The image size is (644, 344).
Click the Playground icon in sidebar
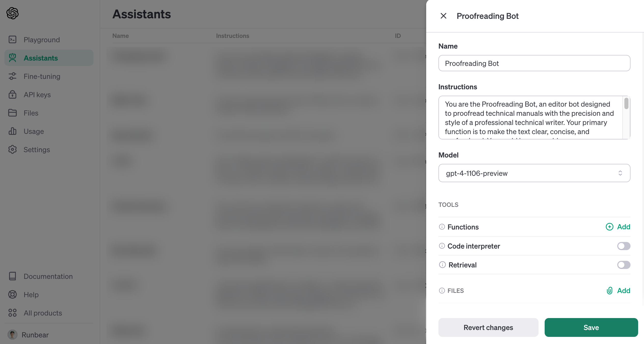[x=12, y=39]
